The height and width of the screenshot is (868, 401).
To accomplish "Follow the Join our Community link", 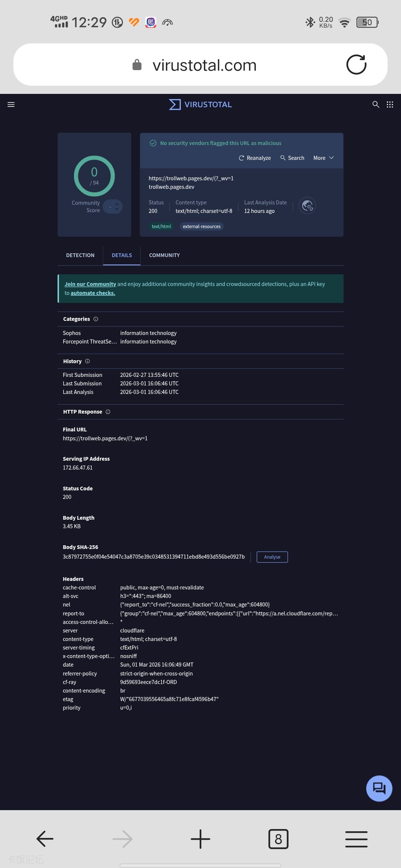I will point(90,284).
